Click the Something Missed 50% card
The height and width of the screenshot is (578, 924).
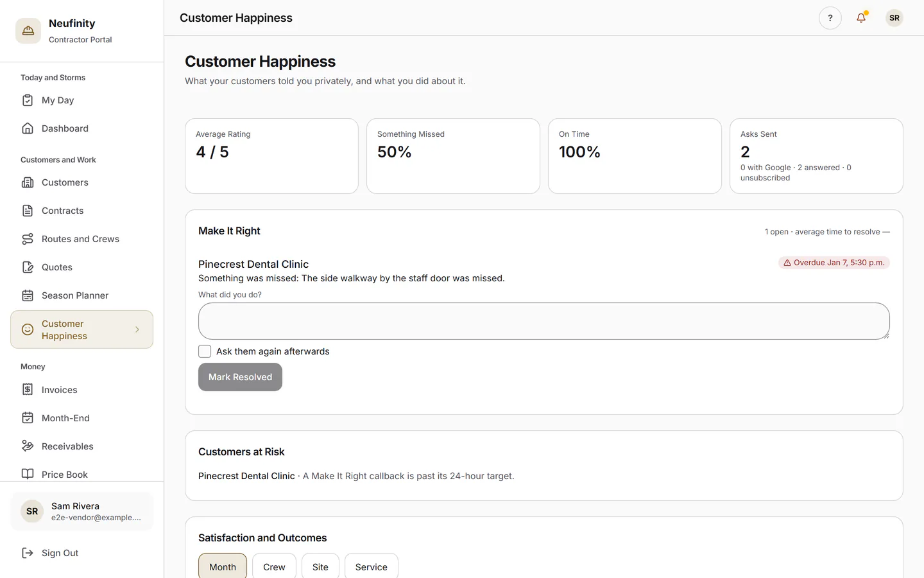point(453,156)
